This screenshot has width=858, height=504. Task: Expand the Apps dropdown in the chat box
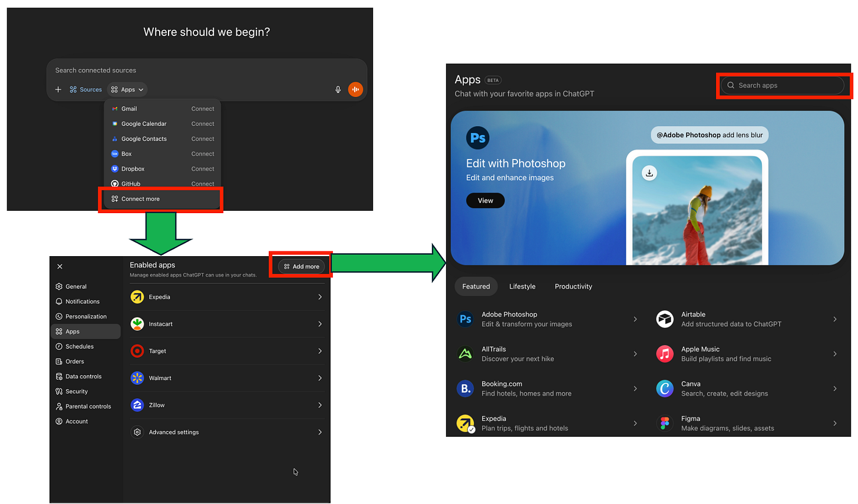point(127,89)
